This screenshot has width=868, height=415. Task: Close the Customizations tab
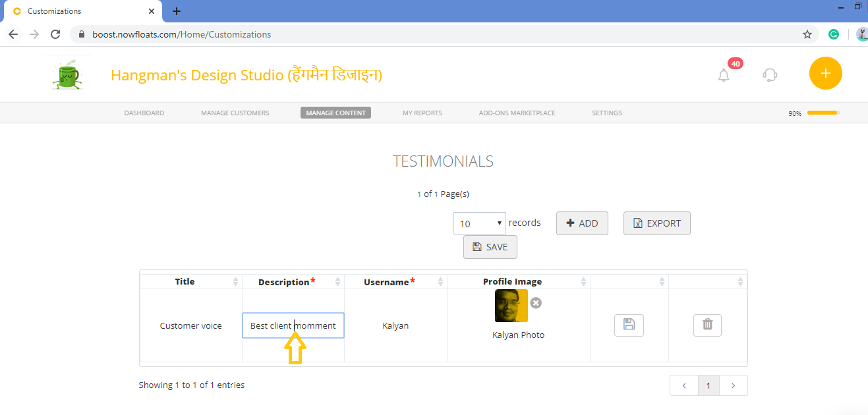[x=152, y=11]
